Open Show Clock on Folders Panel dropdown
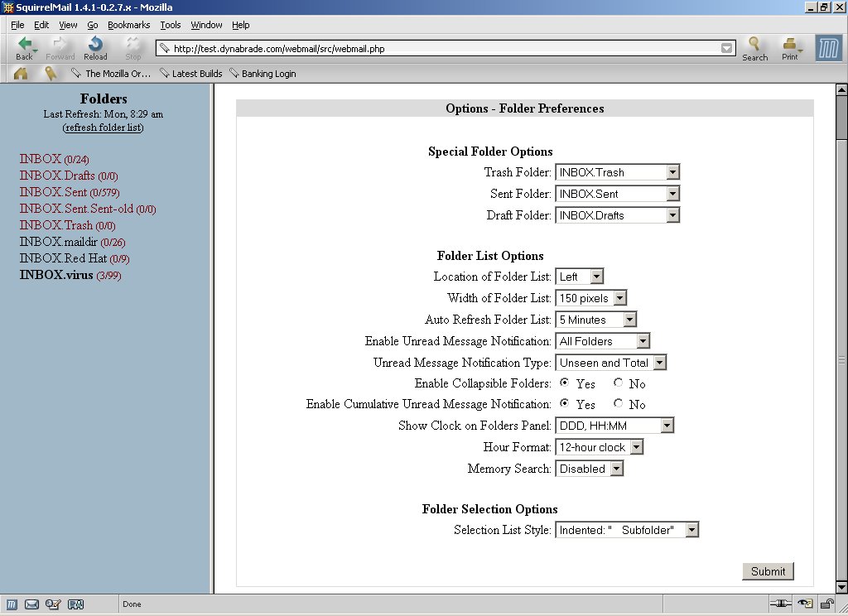 (x=614, y=426)
